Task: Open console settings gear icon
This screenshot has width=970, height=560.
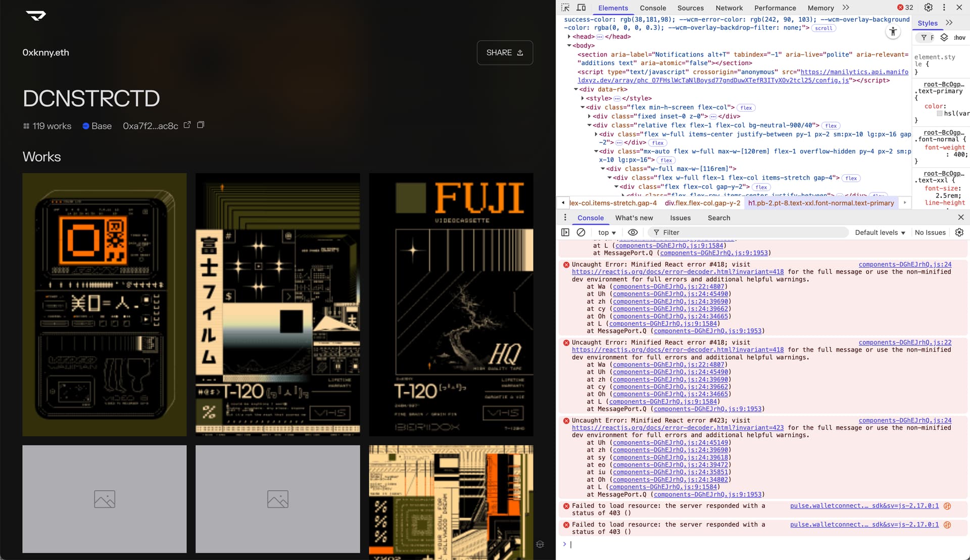Action: click(959, 232)
